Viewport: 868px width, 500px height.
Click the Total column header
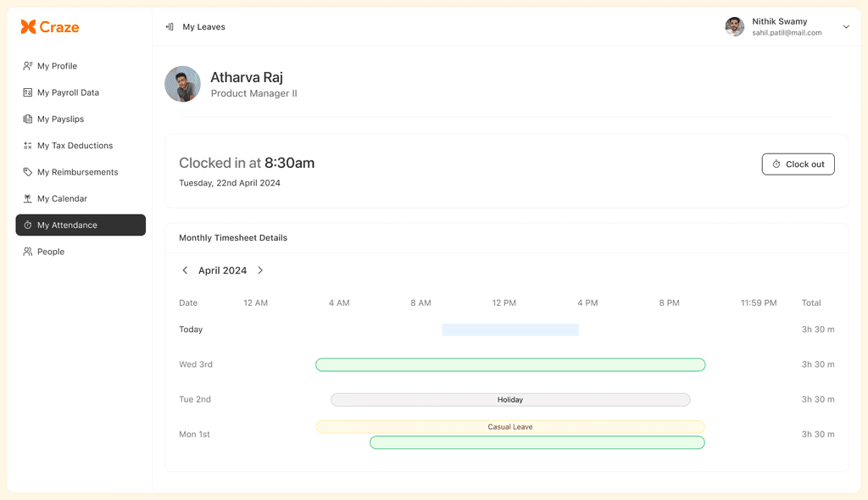coord(811,303)
